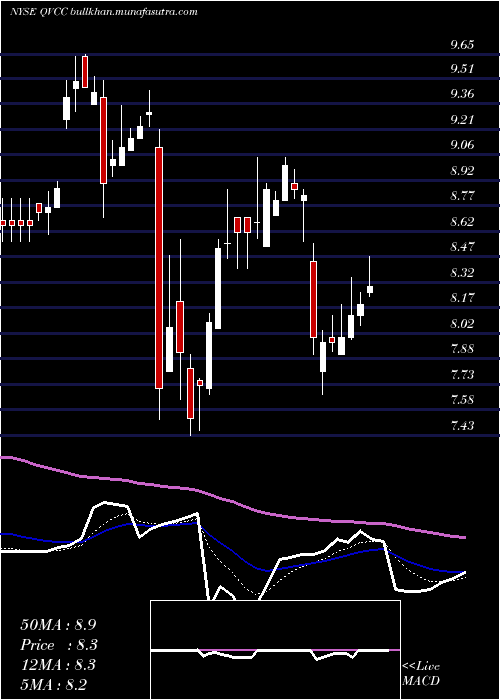Click inside the MACD inset panel
Viewport: 500px width, 700px height.
[x=275, y=650]
